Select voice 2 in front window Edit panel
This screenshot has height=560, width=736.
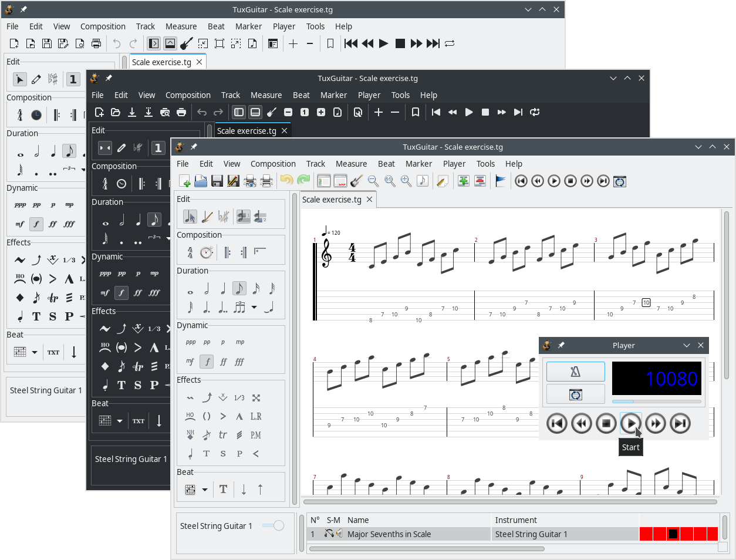[260, 217]
